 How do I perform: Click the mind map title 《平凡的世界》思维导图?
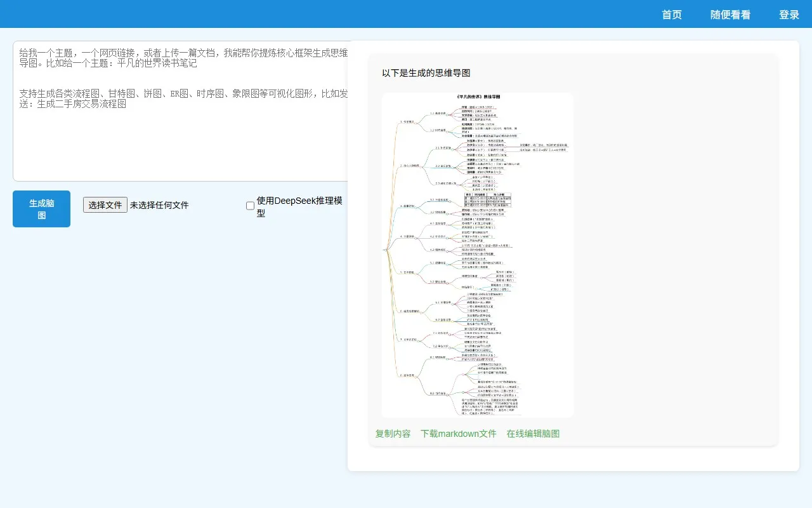coord(478,97)
